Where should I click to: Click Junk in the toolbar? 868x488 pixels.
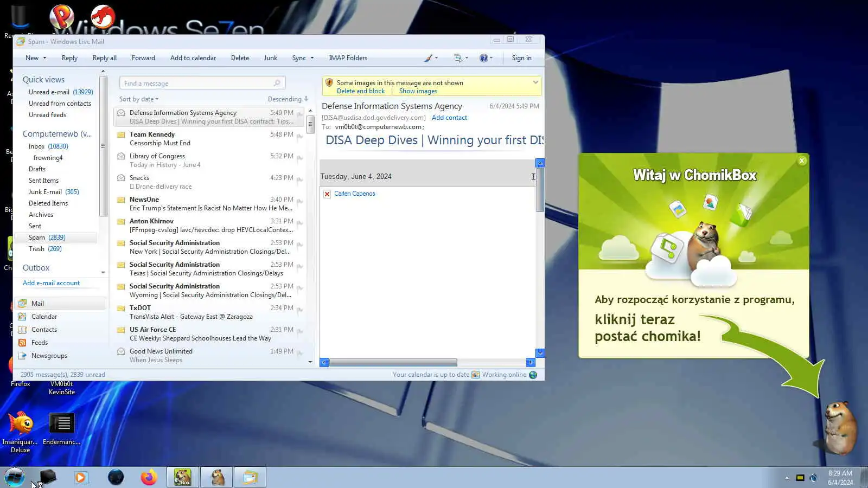271,58
